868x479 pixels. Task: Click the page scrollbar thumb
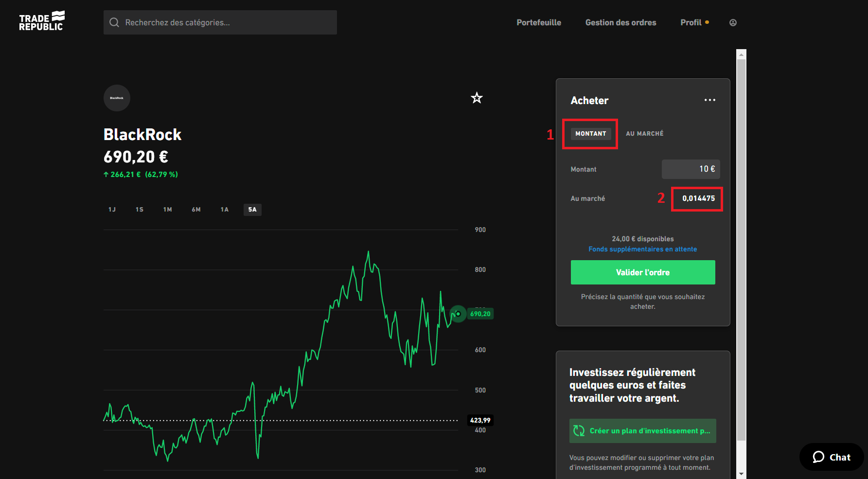pos(741,249)
